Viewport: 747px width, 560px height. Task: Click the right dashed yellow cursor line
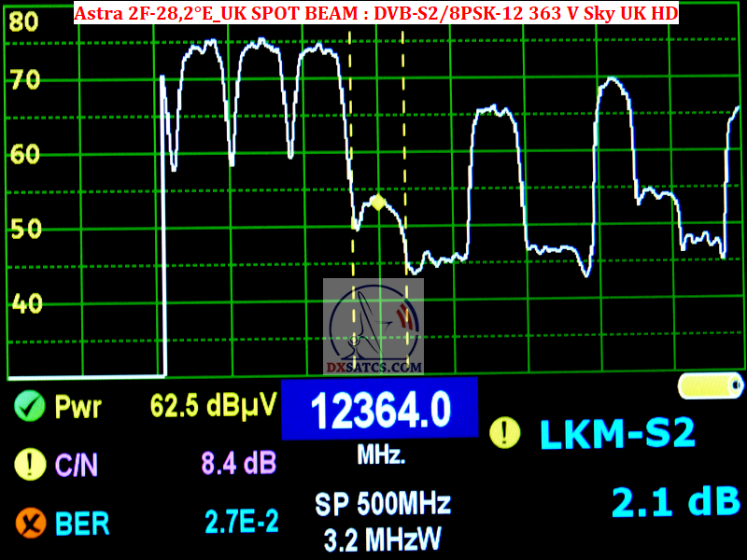click(404, 140)
